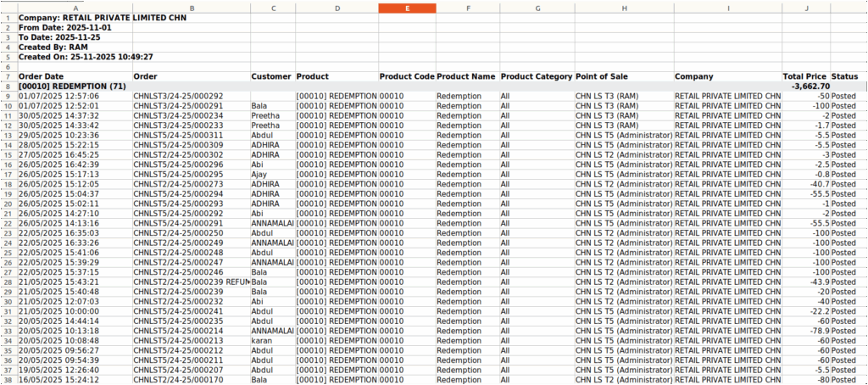Click the 'Product Category' header cell
This screenshot has width=868, height=385.
coord(537,76)
